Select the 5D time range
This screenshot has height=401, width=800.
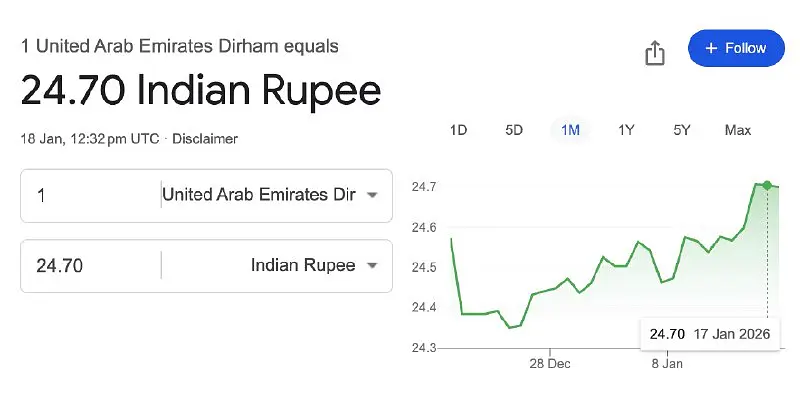[x=514, y=130]
